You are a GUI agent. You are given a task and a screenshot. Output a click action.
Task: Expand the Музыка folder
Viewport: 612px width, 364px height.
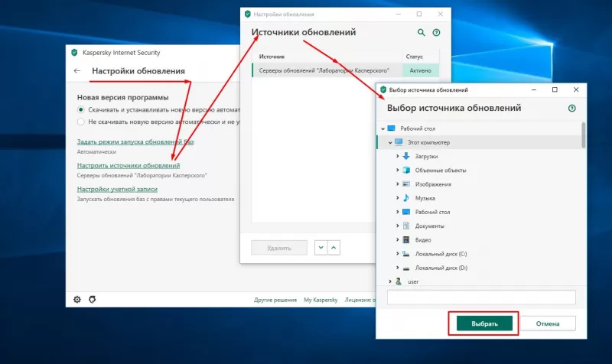tap(397, 198)
